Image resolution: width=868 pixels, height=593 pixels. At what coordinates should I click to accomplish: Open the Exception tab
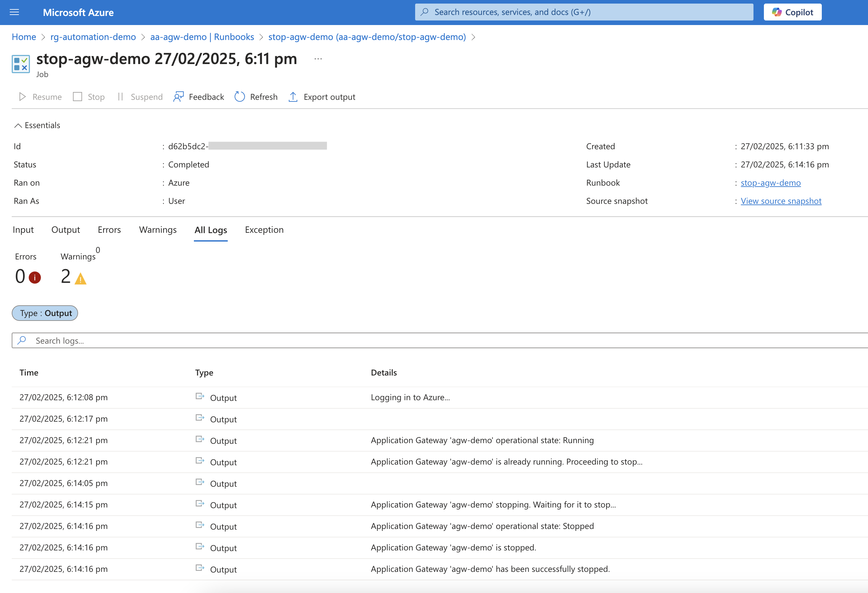coord(264,230)
